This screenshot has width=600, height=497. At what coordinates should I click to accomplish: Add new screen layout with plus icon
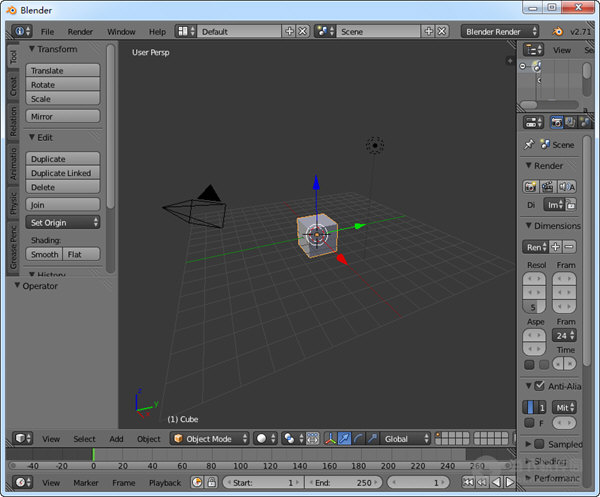[289, 31]
